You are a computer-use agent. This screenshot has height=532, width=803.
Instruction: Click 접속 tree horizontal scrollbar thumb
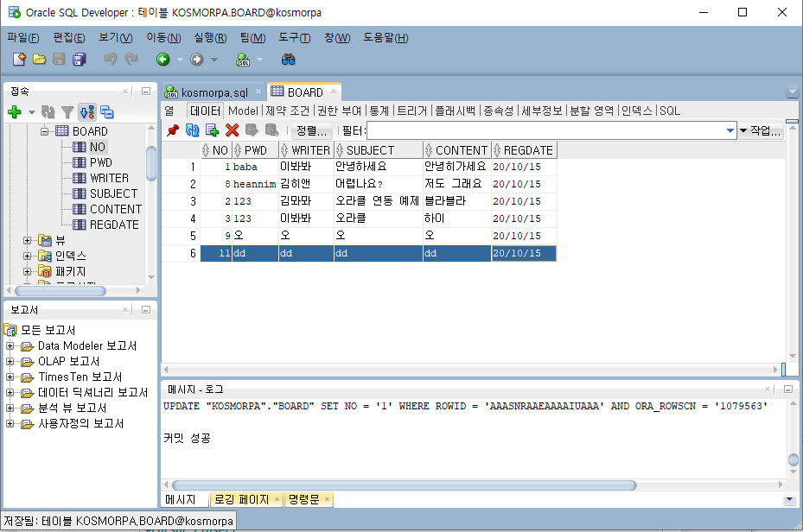point(61,291)
